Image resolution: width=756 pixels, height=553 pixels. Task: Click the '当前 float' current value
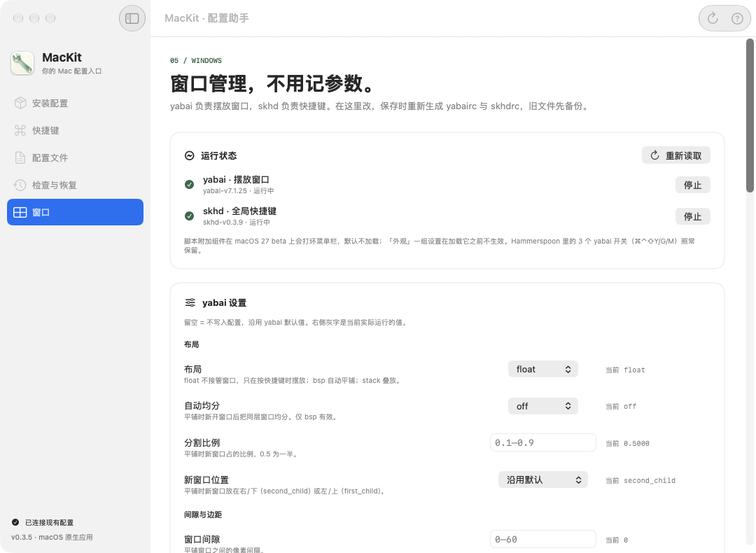[x=625, y=370]
